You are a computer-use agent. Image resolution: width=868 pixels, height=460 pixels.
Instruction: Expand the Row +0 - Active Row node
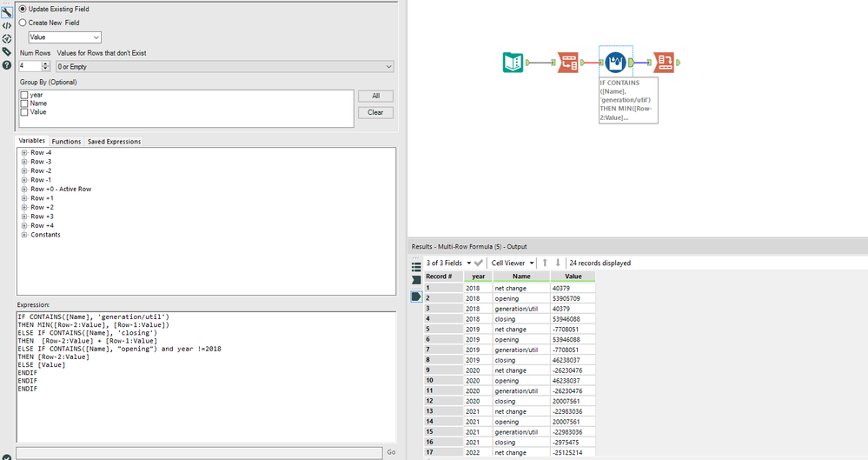pyautogui.click(x=24, y=189)
